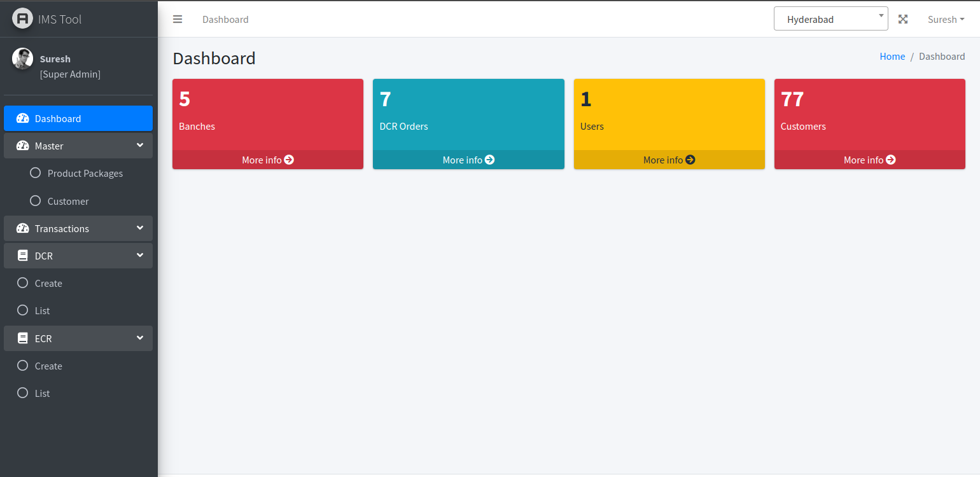Image resolution: width=980 pixels, height=477 pixels.
Task: Click the Banches label on red card
Action: [197, 126]
